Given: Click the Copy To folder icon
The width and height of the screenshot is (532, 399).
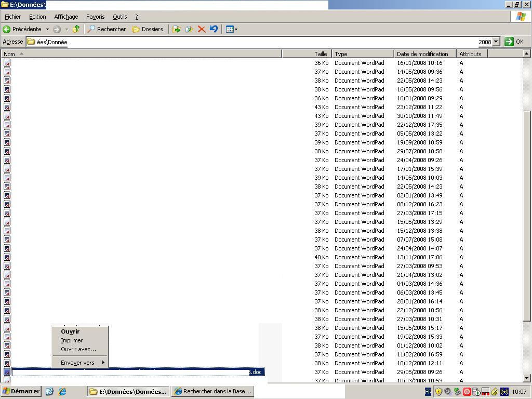Looking at the screenshot, I should pyautogui.click(x=189, y=29).
